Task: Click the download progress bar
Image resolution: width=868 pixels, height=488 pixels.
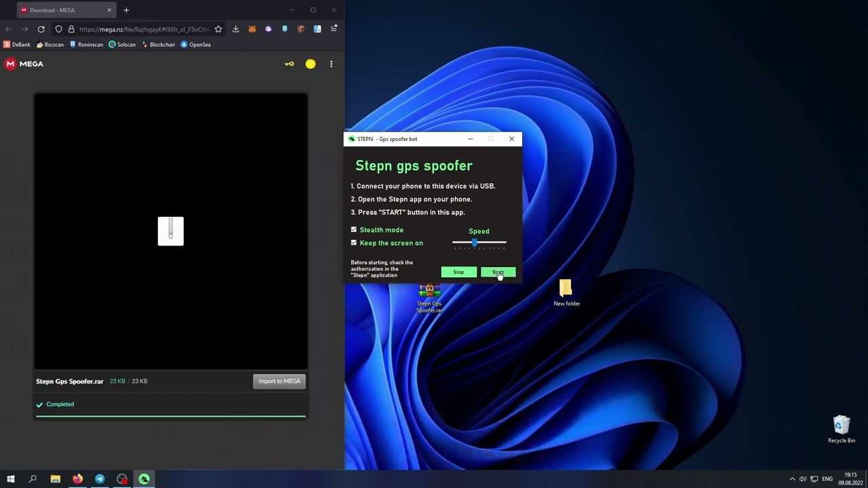Action: click(x=171, y=416)
